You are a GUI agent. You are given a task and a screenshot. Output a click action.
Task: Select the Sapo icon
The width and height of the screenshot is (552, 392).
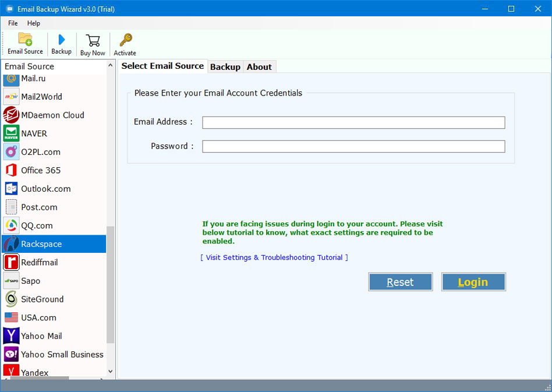point(11,281)
